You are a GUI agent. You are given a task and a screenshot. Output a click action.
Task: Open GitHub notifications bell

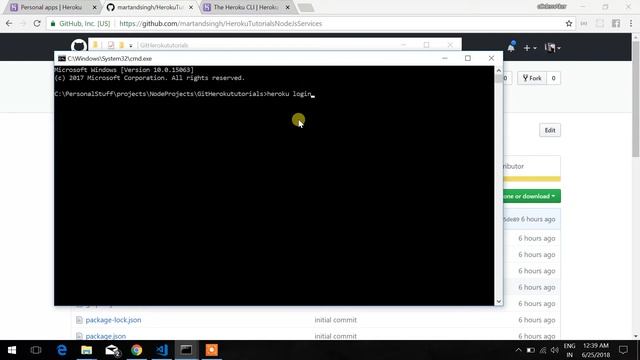pyautogui.click(x=511, y=47)
